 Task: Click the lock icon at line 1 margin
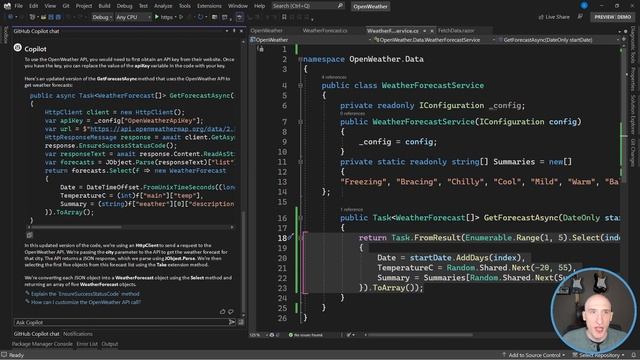coord(261,49)
